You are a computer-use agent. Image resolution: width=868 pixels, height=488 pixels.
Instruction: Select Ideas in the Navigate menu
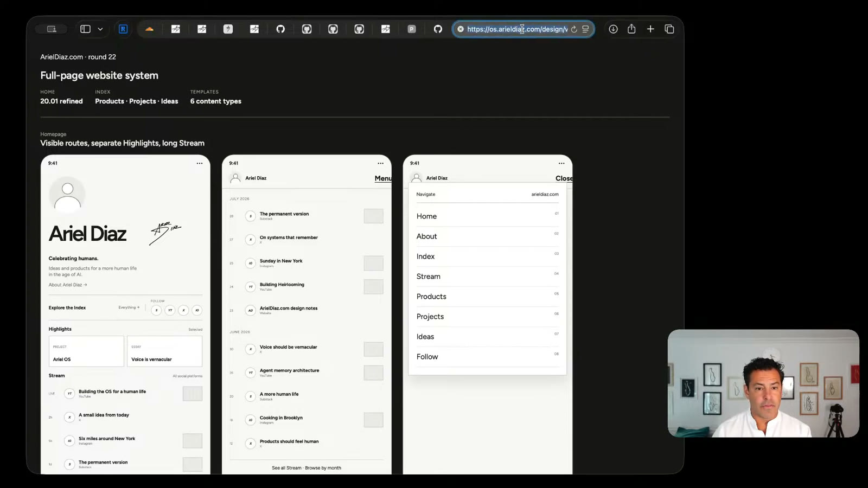click(x=487, y=337)
